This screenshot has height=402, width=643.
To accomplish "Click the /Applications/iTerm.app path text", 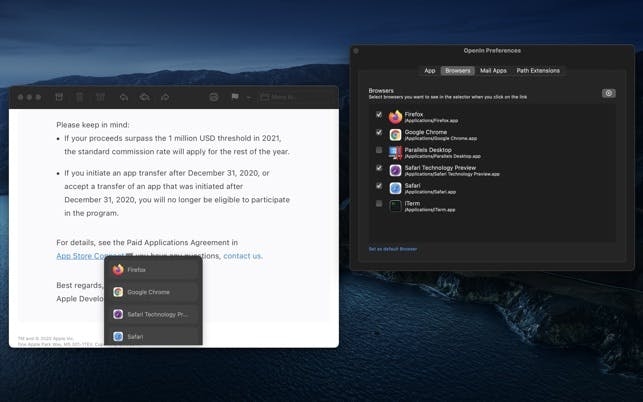I will click(430, 210).
